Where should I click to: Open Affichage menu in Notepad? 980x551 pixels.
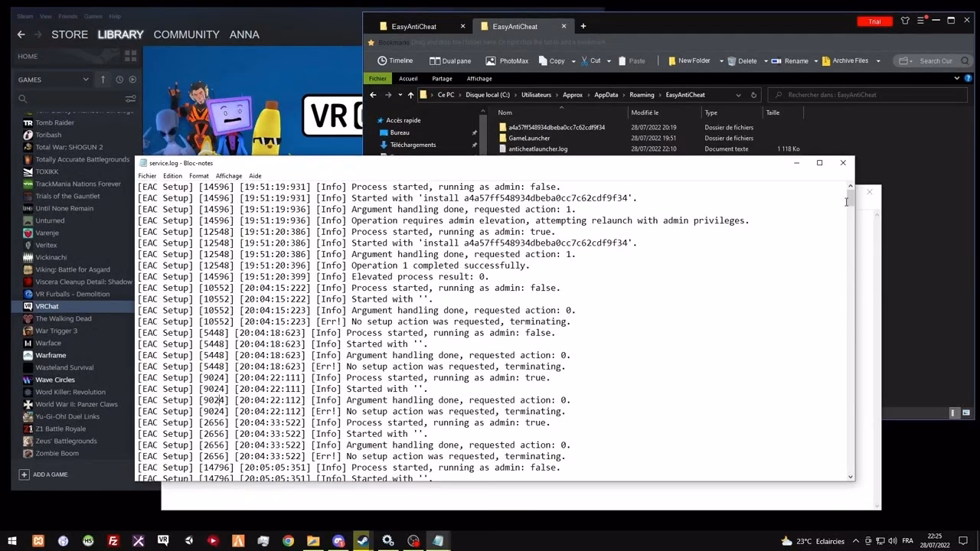point(229,176)
